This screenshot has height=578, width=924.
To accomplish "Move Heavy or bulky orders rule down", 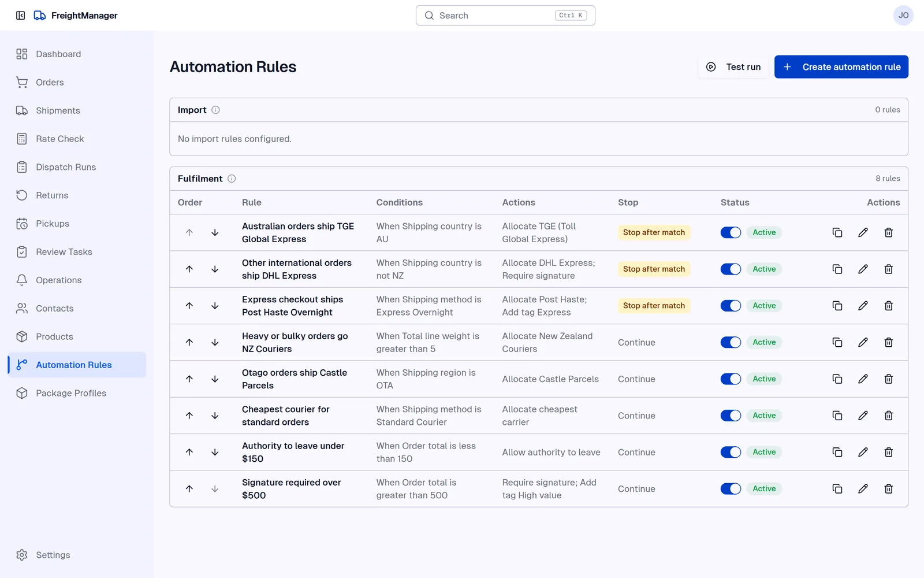I will [x=215, y=342].
